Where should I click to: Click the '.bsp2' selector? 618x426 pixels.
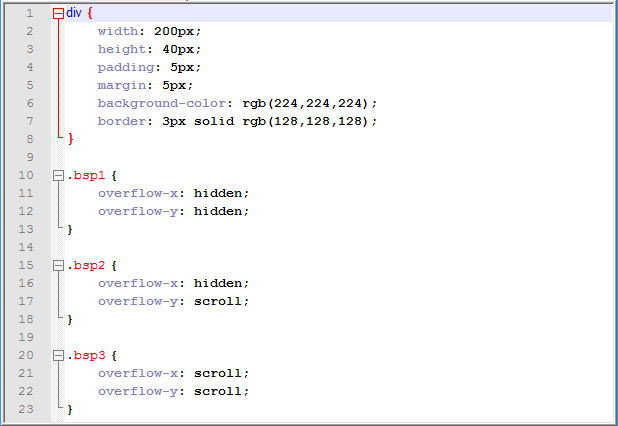coord(86,266)
